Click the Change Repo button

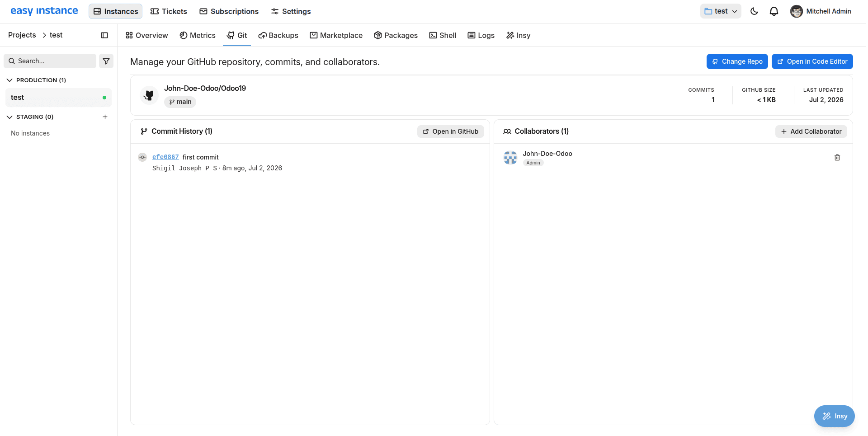[737, 61]
